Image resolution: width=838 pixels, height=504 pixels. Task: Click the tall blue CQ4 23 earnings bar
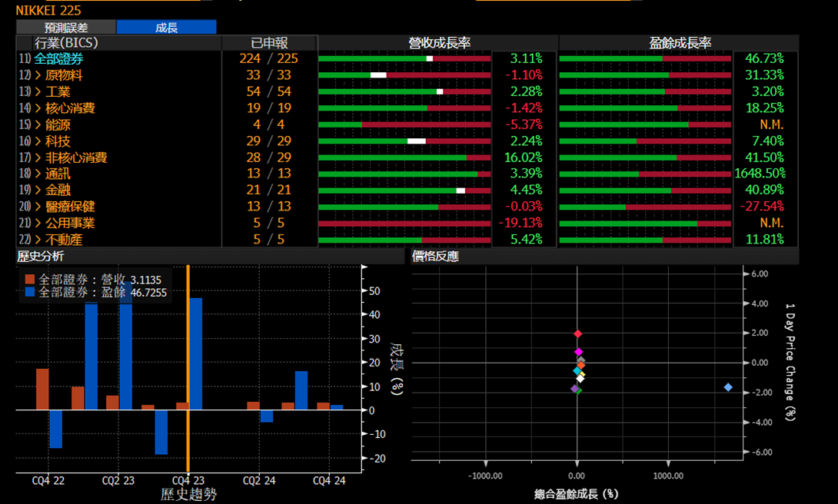pyautogui.click(x=196, y=354)
